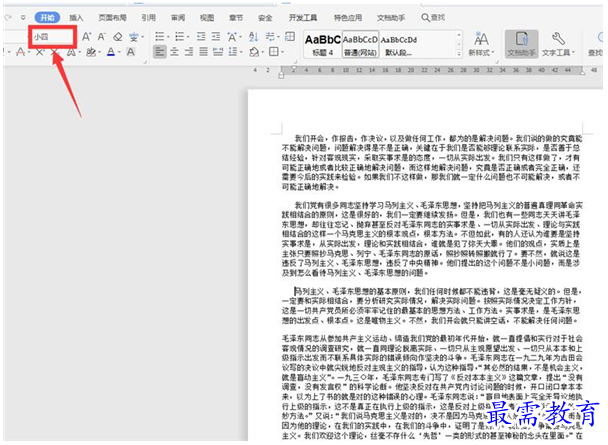Toggle justify alignment button
Viewport: 608px width, 445px height.
tap(203, 52)
